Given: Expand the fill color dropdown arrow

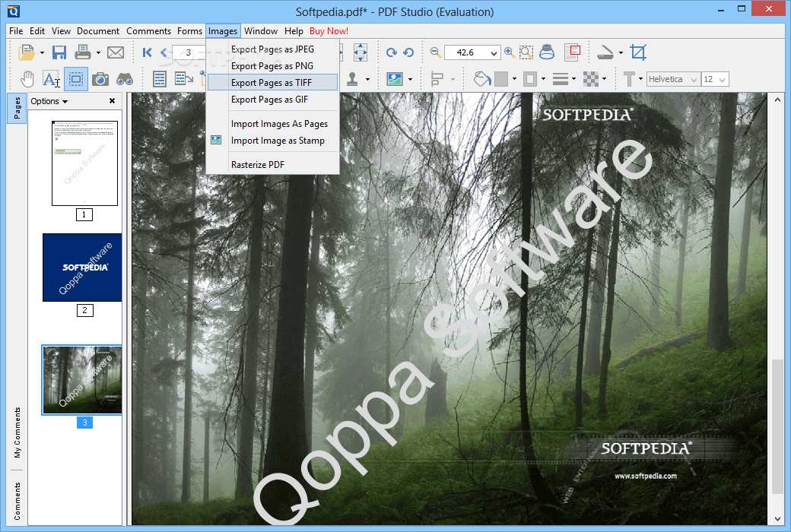Looking at the screenshot, I should tap(515, 80).
